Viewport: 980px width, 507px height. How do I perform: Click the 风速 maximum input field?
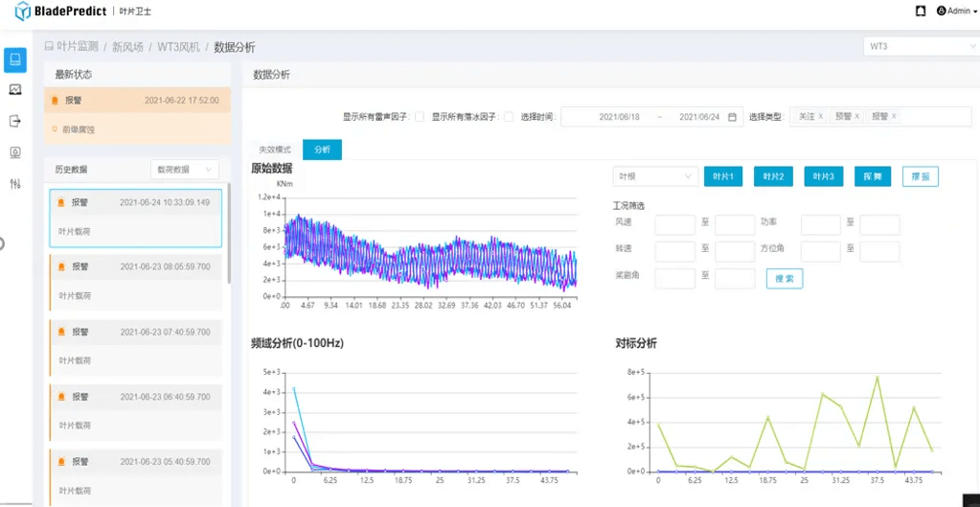pyautogui.click(x=735, y=225)
